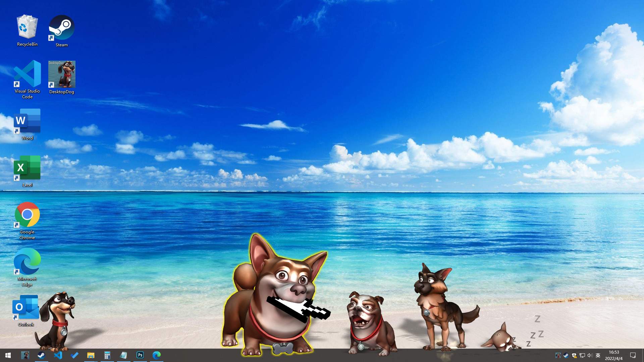The height and width of the screenshot is (362, 644).
Task: Open Microsoft Word from the desktop
Action: pyautogui.click(x=27, y=121)
